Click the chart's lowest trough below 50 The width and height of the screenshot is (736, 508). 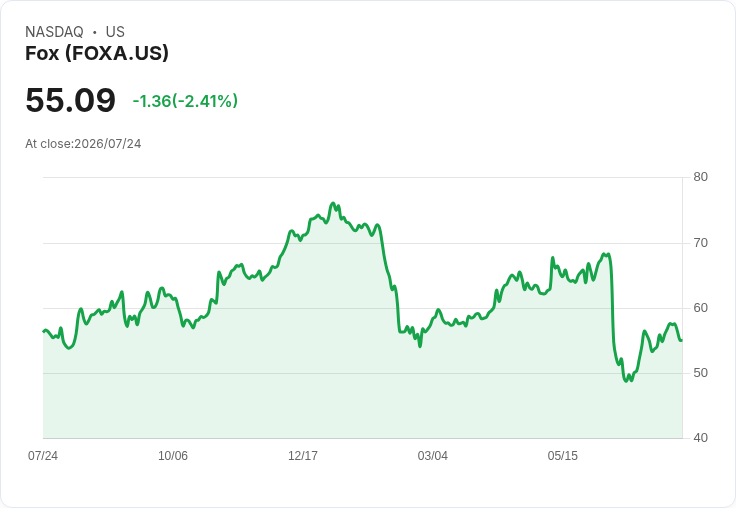click(626, 381)
